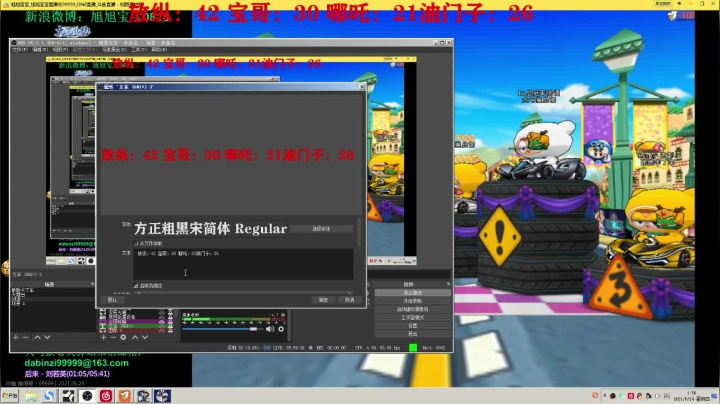
Task: Remove the source with the minus icon in the sources panel
Action: coord(113,337)
